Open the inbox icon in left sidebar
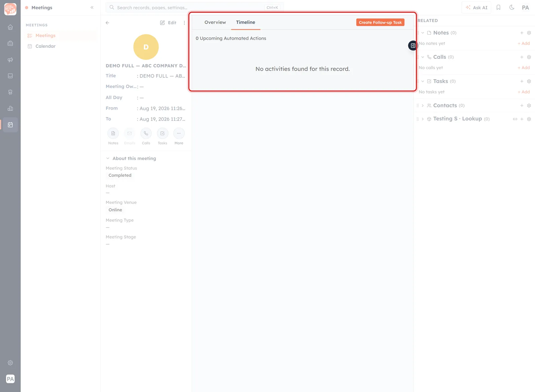 tap(10, 76)
